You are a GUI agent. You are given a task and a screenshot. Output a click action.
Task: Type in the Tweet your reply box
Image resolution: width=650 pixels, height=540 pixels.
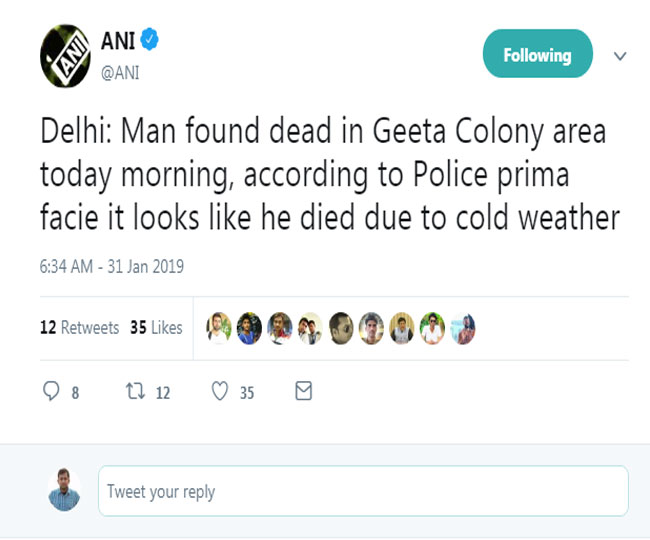coord(363,491)
